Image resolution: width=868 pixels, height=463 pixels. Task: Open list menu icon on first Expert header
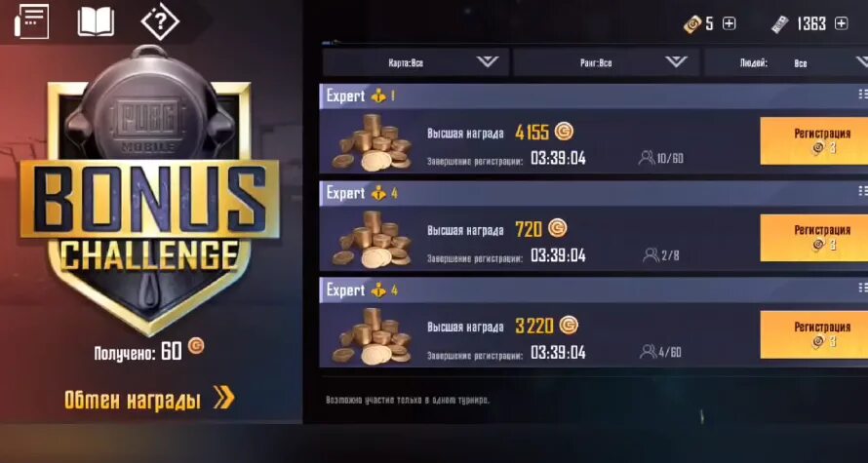[862, 95]
